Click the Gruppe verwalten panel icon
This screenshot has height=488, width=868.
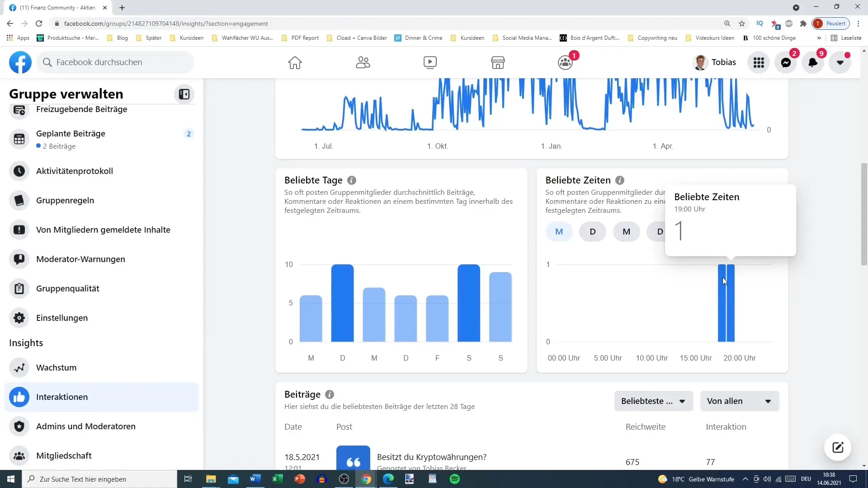coord(184,94)
